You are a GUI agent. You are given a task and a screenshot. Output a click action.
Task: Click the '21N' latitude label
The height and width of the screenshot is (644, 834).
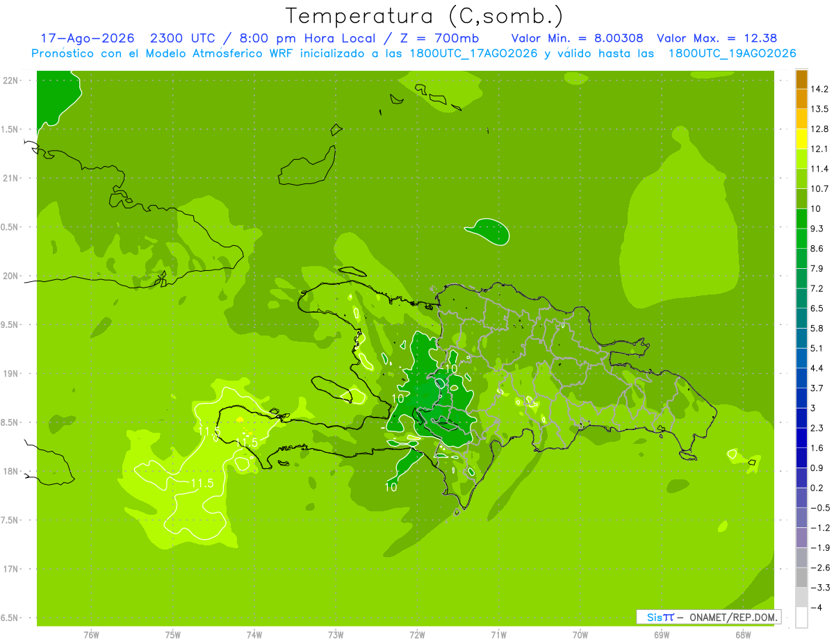12,179
